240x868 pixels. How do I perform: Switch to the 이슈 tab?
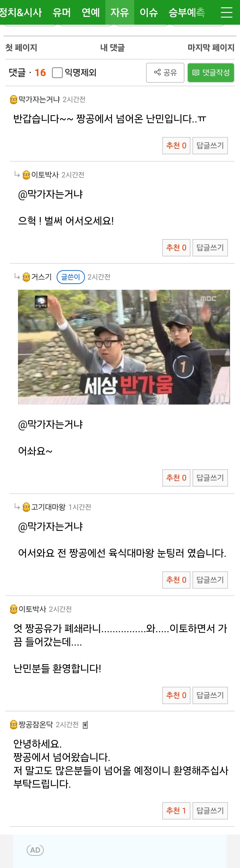point(149,12)
